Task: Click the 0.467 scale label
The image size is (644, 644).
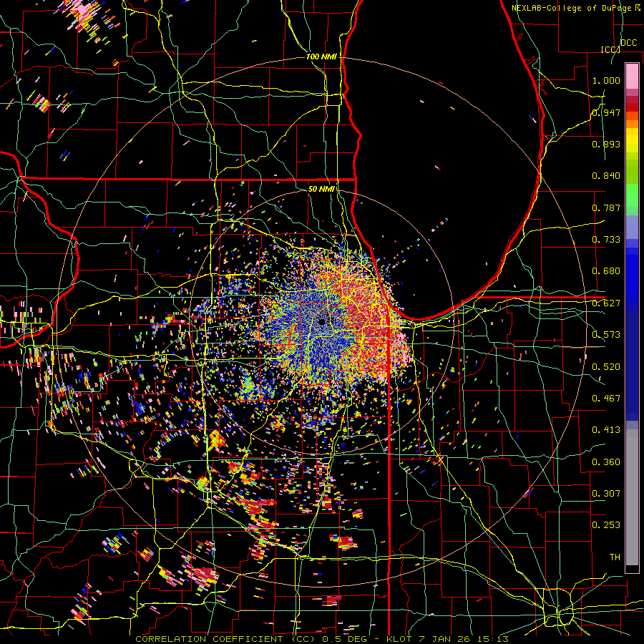Action: [x=606, y=399]
